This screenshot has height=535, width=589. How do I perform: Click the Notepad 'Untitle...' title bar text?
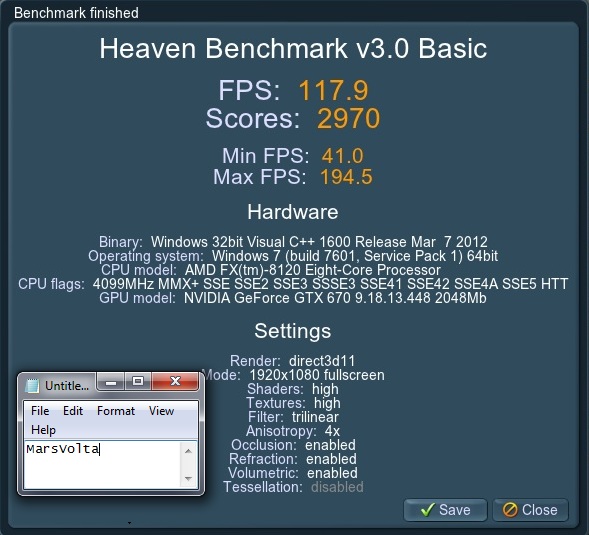pos(67,385)
